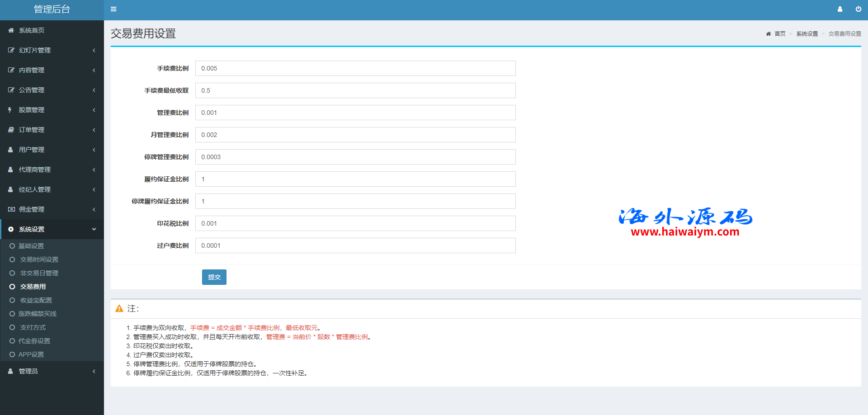Click the book icon beside 订单管理
Viewport: 868px width, 415px height.
coord(11,130)
